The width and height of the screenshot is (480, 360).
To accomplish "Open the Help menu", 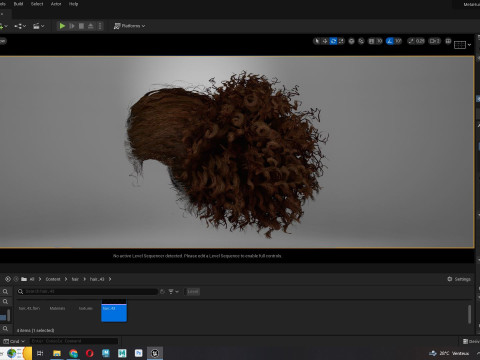I will pos(73,4).
